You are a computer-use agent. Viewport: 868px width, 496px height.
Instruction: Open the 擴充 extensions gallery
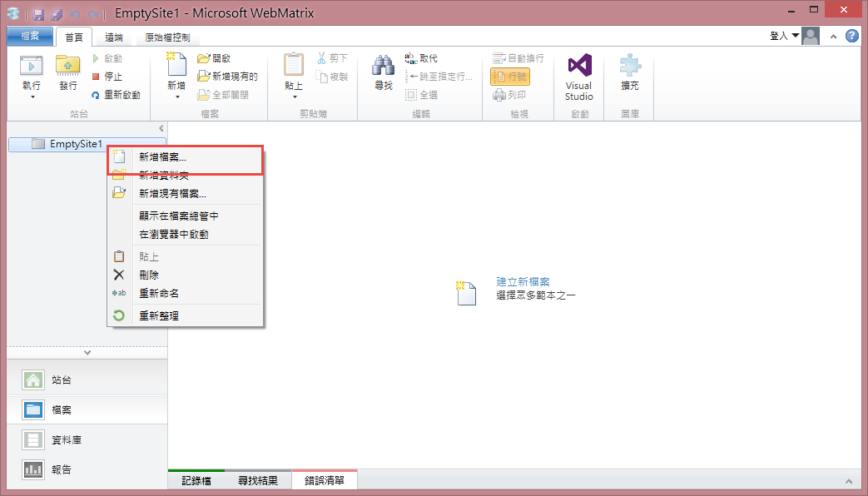[630, 72]
